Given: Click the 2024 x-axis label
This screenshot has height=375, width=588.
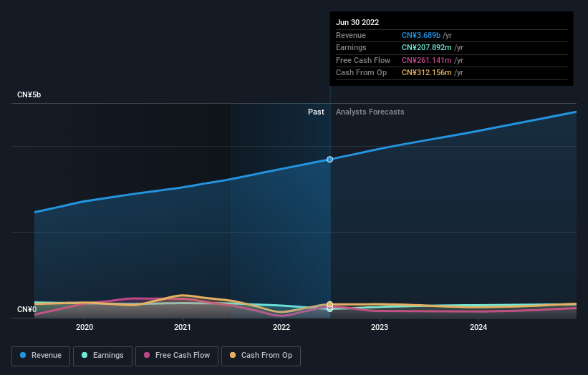Looking at the screenshot, I should pos(478,327).
